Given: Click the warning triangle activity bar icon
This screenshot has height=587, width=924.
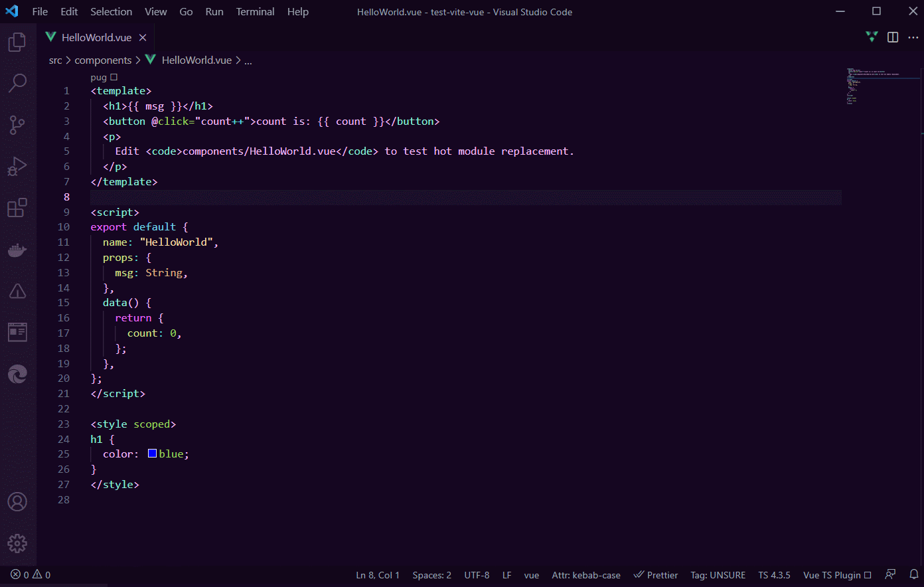Looking at the screenshot, I should pyautogui.click(x=17, y=291).
